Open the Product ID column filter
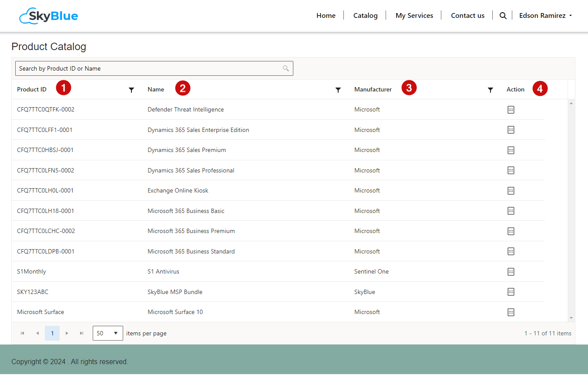Image resolution: width=588 pixels, height=375 pixels. click(131, 90)
